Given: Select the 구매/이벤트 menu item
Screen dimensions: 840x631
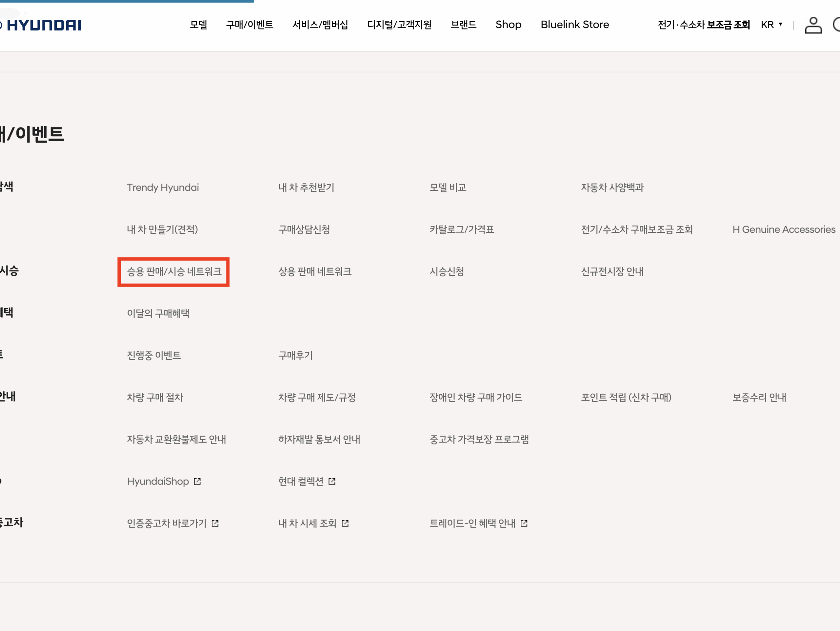Looking at the screenshot, I should [250, 24].
